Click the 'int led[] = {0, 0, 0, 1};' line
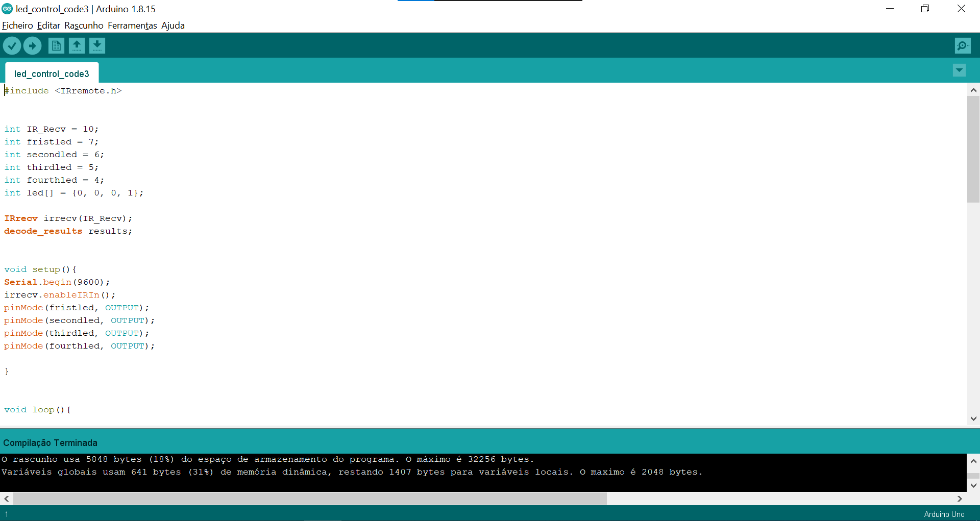Image resolution: width=980 pixels, height=521 pixels. pyautogui.click(x=74, y=193)
